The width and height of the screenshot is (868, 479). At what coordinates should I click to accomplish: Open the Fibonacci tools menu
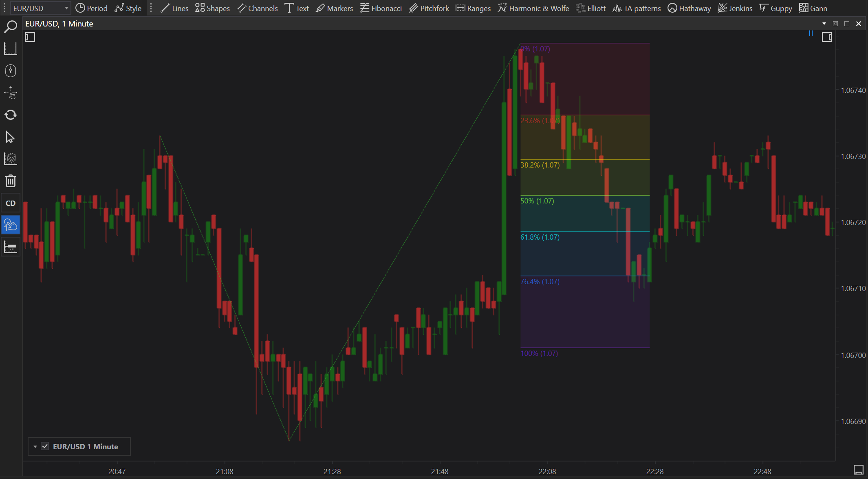[381, 8]
